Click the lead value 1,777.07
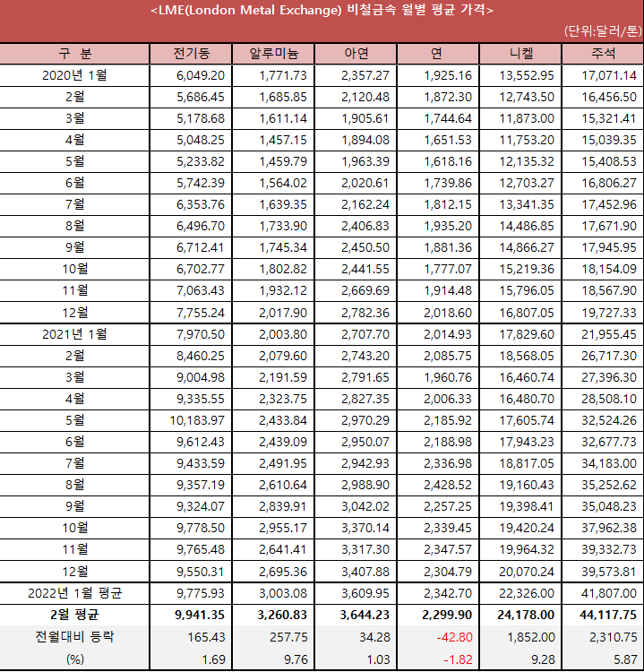The width and height of the screenshot is (644, 672). pyautogui.click(x=448, y=269)
